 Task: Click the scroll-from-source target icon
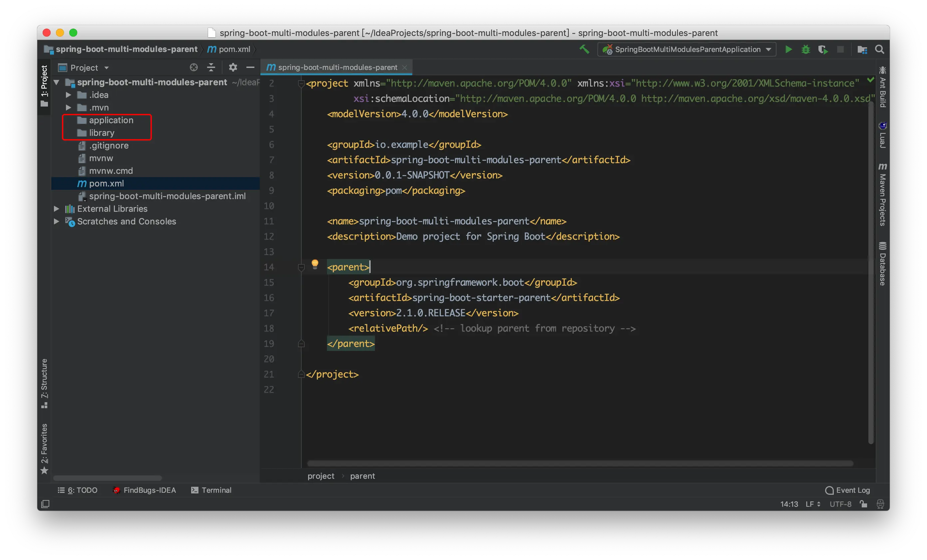194,67
